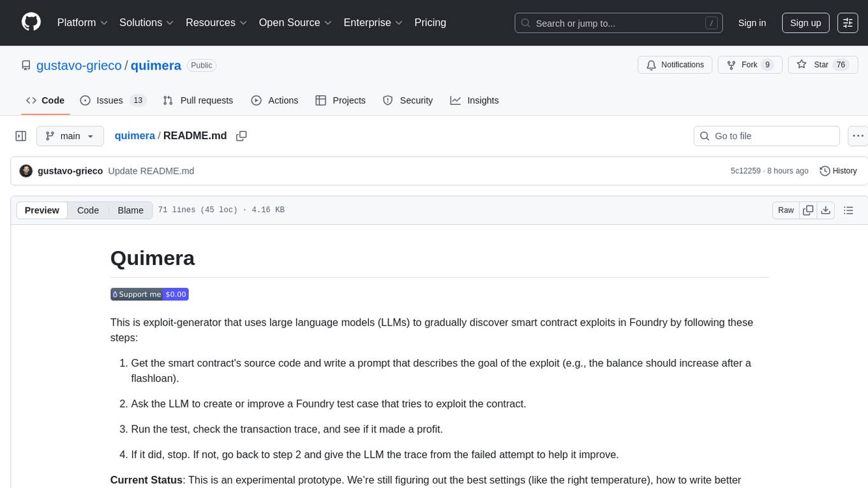Expand the Resources menu

(x=216, y=22)
